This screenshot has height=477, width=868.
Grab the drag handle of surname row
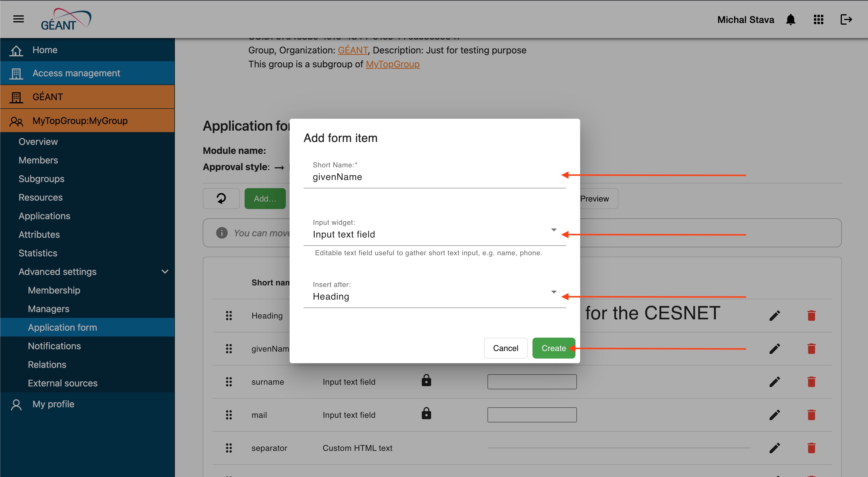[x=229, y=382]
